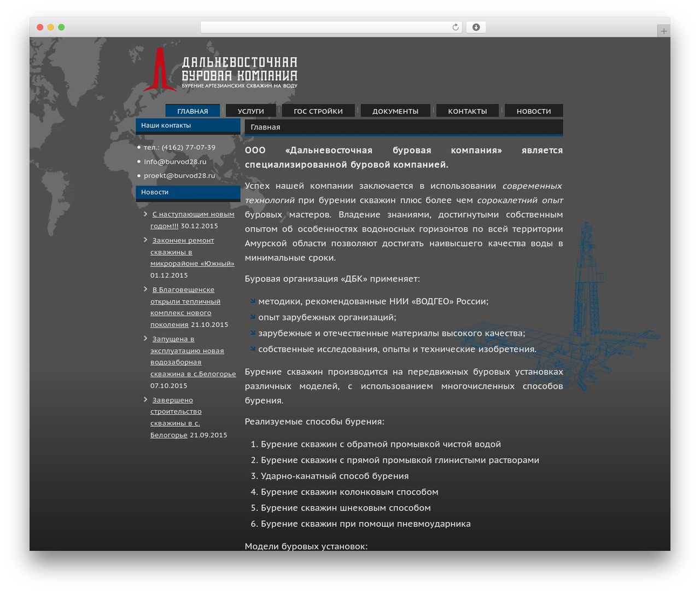Click chevron beside 'В Благовещенске открыли' news
The image size is (700, 593).
pos(145,289)
